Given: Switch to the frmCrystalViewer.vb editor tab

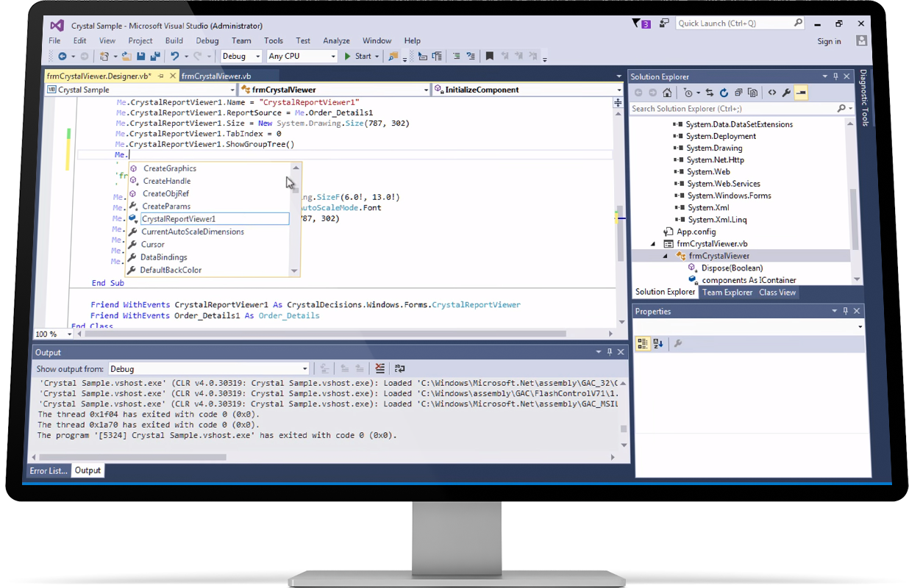Looking at the screenshot, I should click(x=216, y=76).
